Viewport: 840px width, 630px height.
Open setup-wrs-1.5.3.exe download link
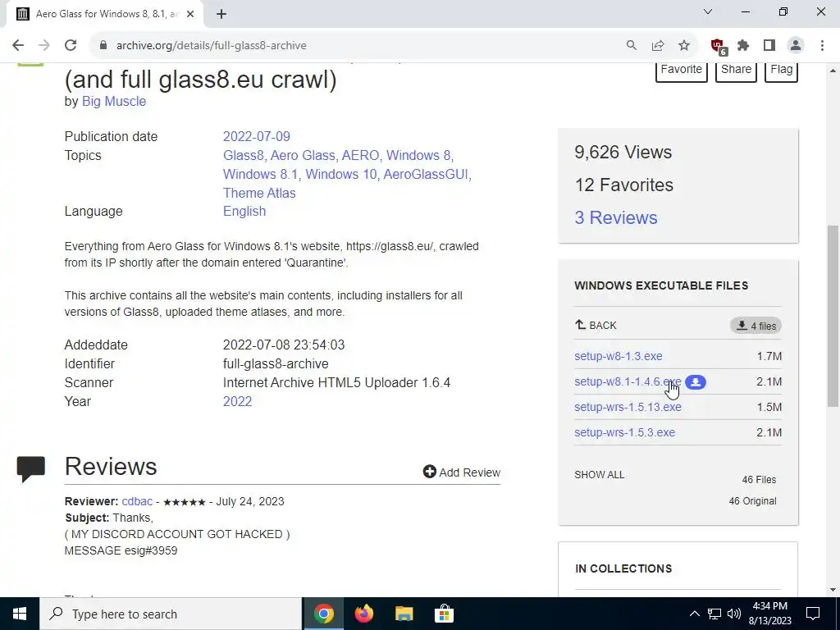click(624, 432)
